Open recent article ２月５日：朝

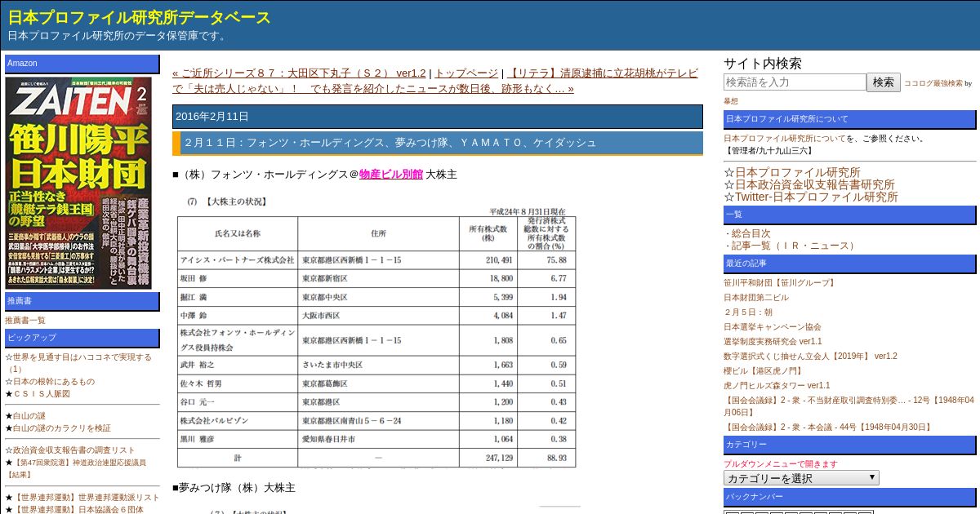[x=748, y=312]
